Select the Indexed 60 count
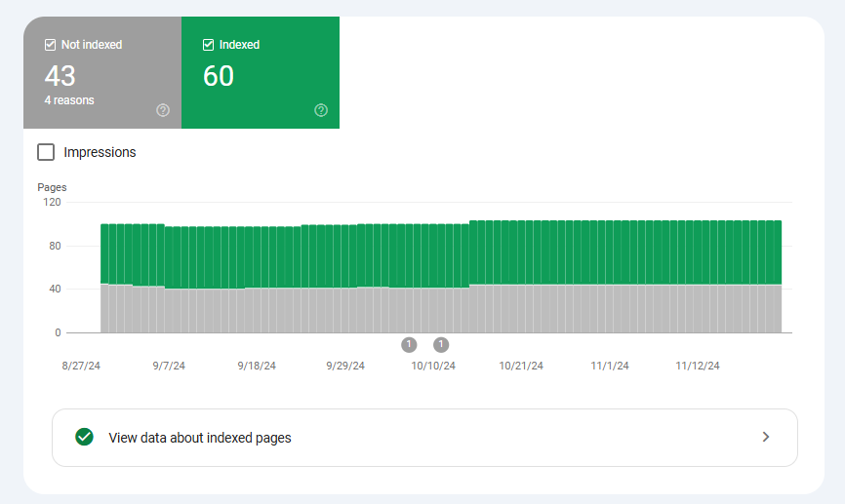Screen dimensions: 845x504 tap(219, 76)
